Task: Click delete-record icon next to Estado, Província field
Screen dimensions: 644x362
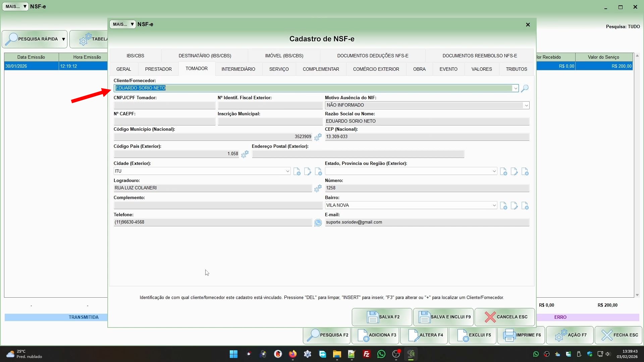Action: click(x=525, y=172)
